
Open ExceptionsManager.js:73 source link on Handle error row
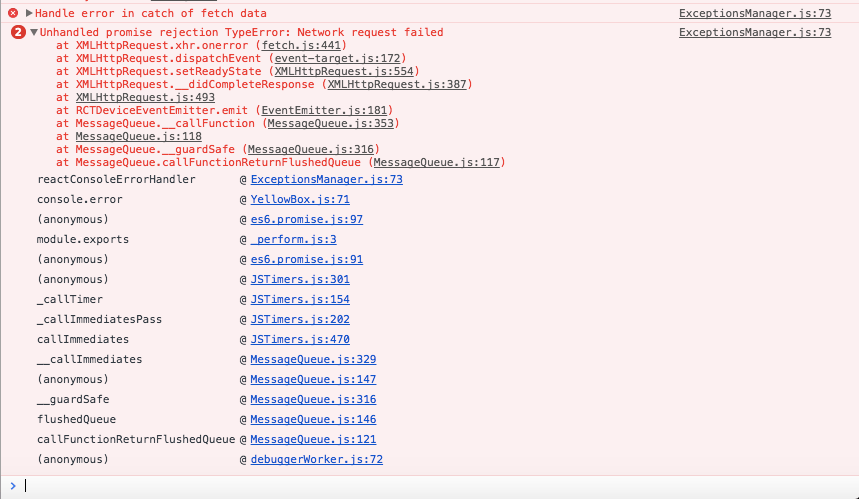755,13
